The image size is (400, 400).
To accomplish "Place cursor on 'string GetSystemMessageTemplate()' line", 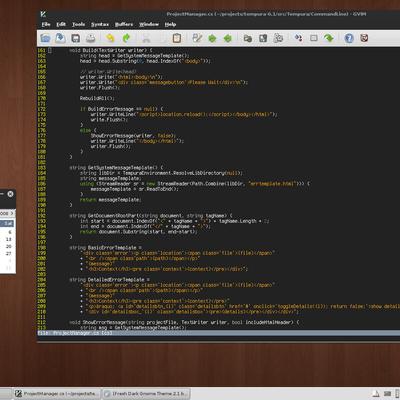I will click(x=116, y=168).
